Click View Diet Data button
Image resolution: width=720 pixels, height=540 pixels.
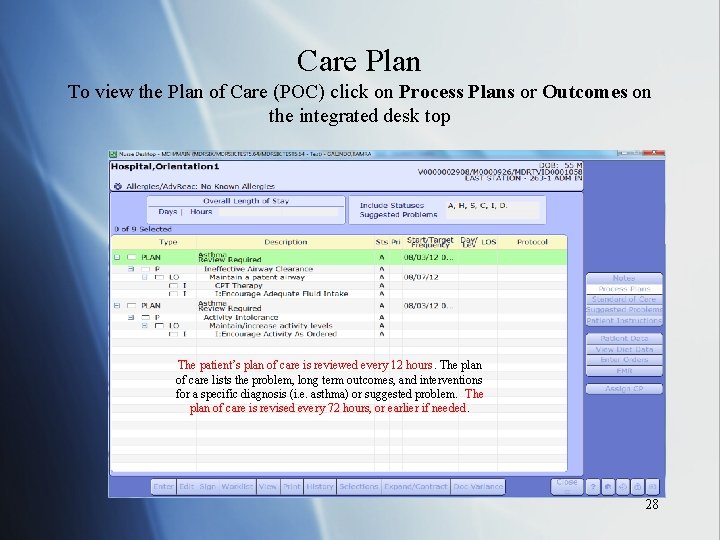624,349
